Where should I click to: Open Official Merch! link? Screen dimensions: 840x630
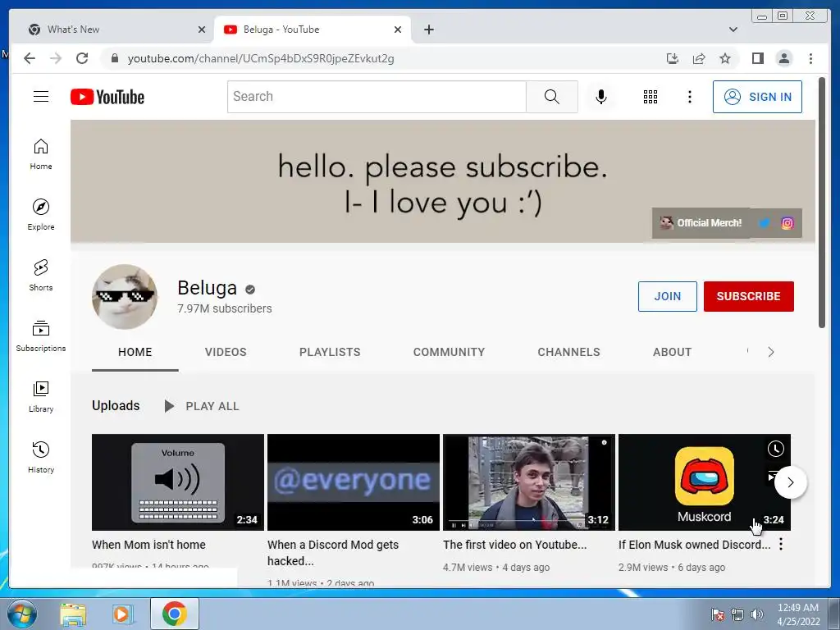[x=701, y=223]
